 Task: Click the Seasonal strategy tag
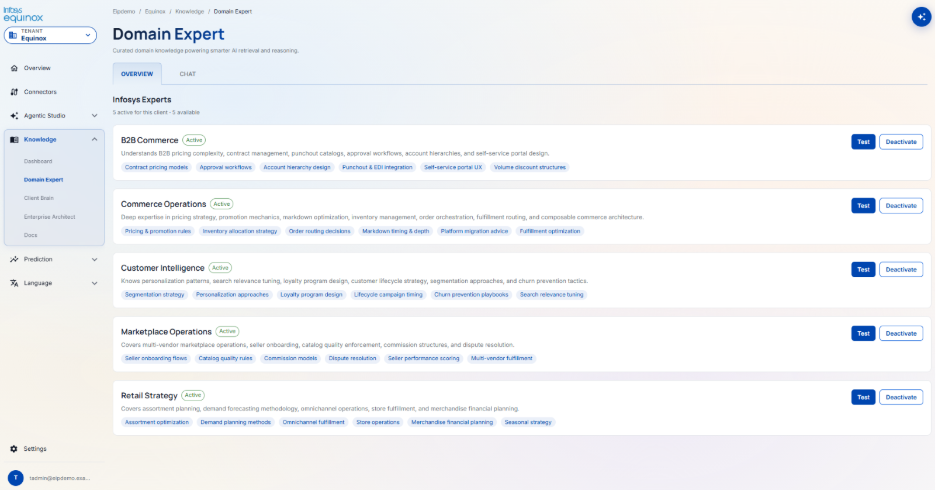(x=528, y=423)
